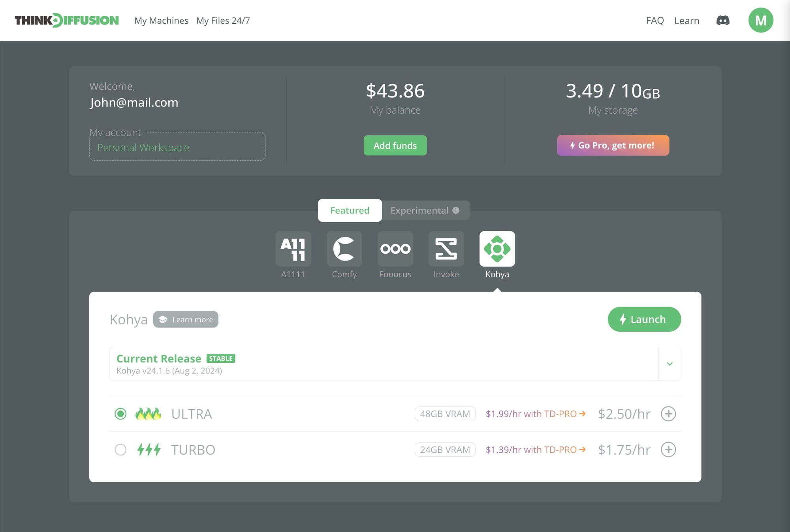Viewport: 790px width, 532px height.
Task: Click $1.99/hr with TD-PRO link
Action: pyautogui.click(x=535, y=414)
